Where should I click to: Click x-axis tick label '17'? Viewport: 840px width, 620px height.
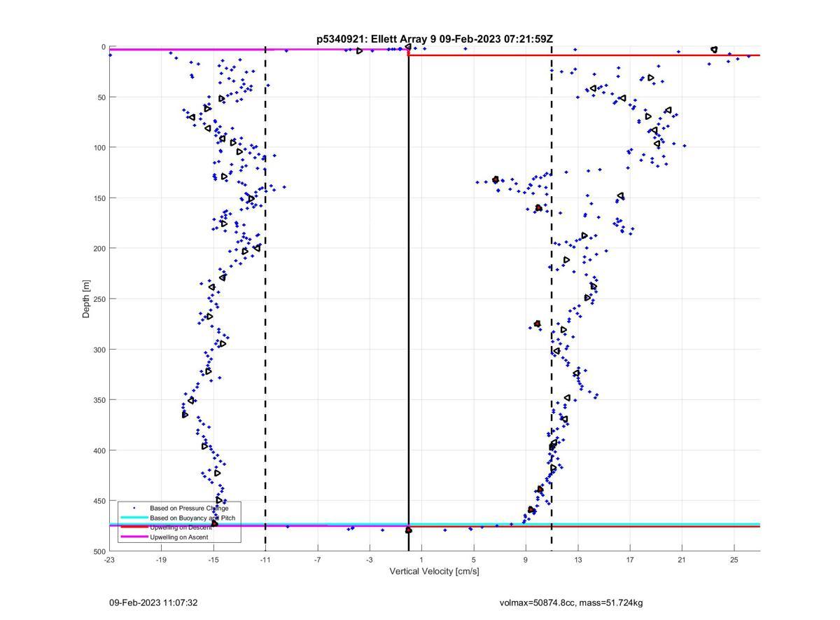tap(630, 560)
